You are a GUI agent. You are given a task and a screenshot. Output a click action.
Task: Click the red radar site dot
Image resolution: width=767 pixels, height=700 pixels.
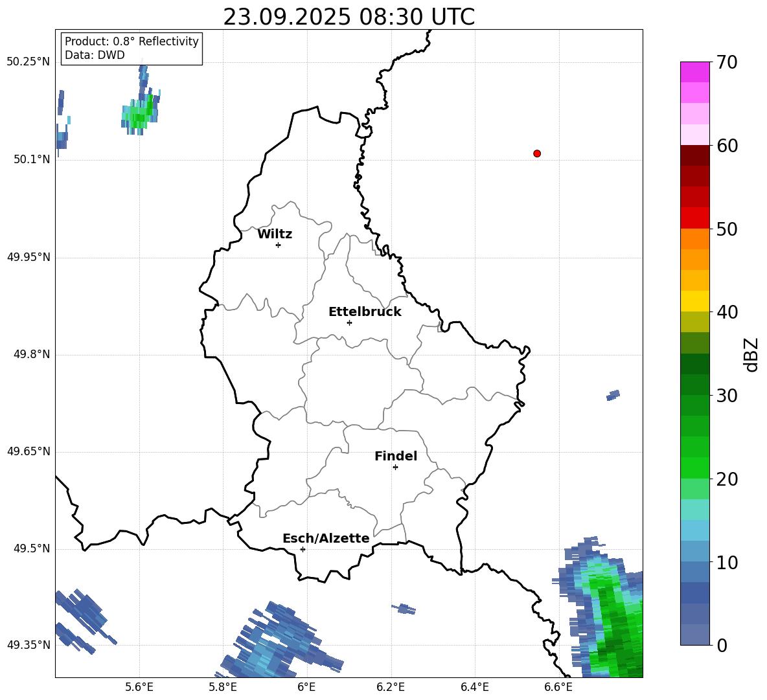537,153
